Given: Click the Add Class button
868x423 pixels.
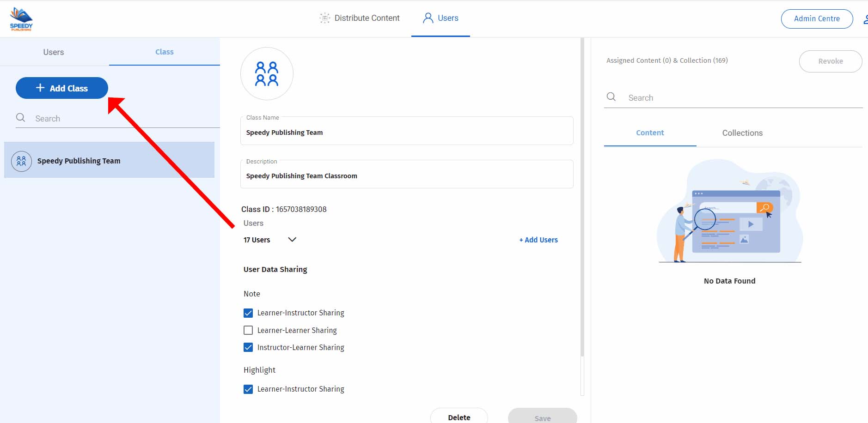Looking at the screenshot, I should coord(62,88).
